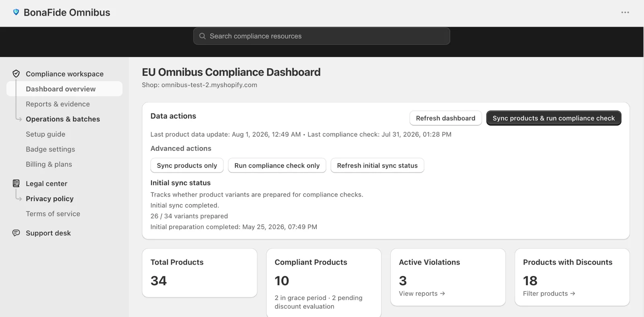Open the Support desk

coord(48,233)
